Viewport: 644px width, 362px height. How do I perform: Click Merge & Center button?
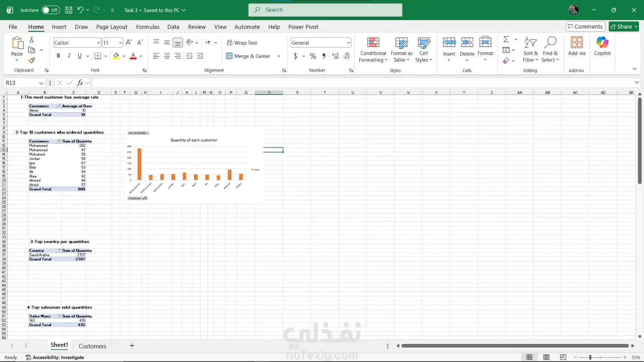click(248, 56)
